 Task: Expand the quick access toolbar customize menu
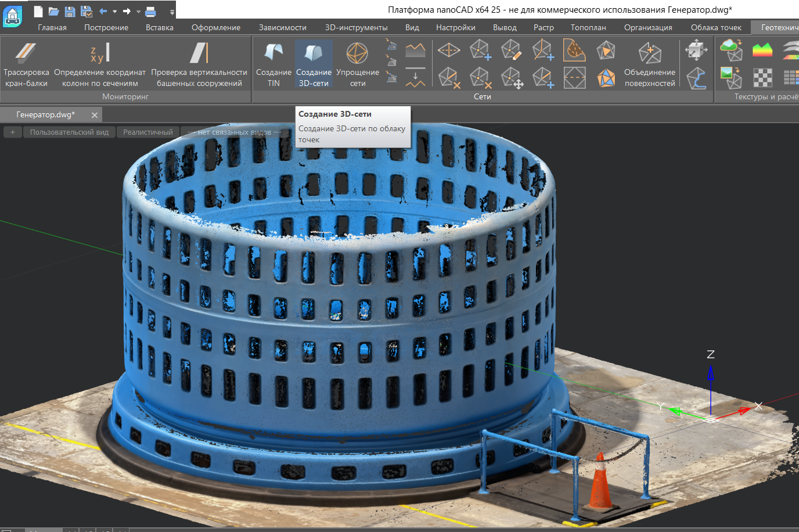[x=172, y=12]
